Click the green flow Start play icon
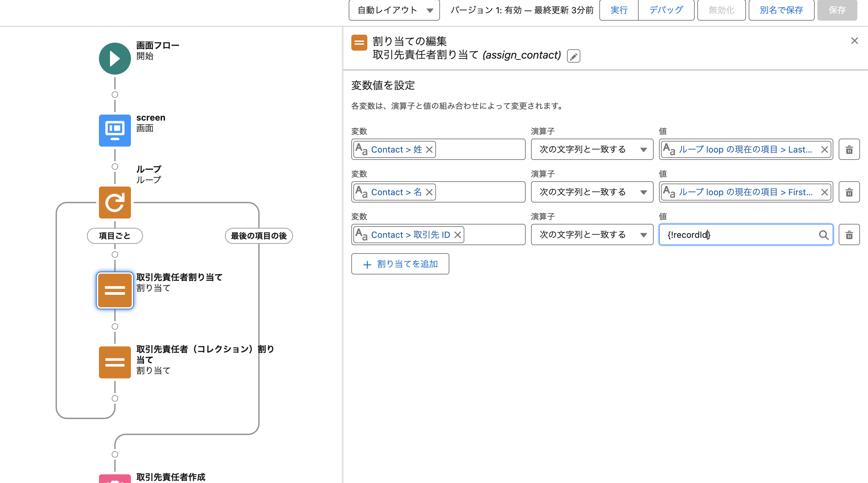 [x=115, y=59]
